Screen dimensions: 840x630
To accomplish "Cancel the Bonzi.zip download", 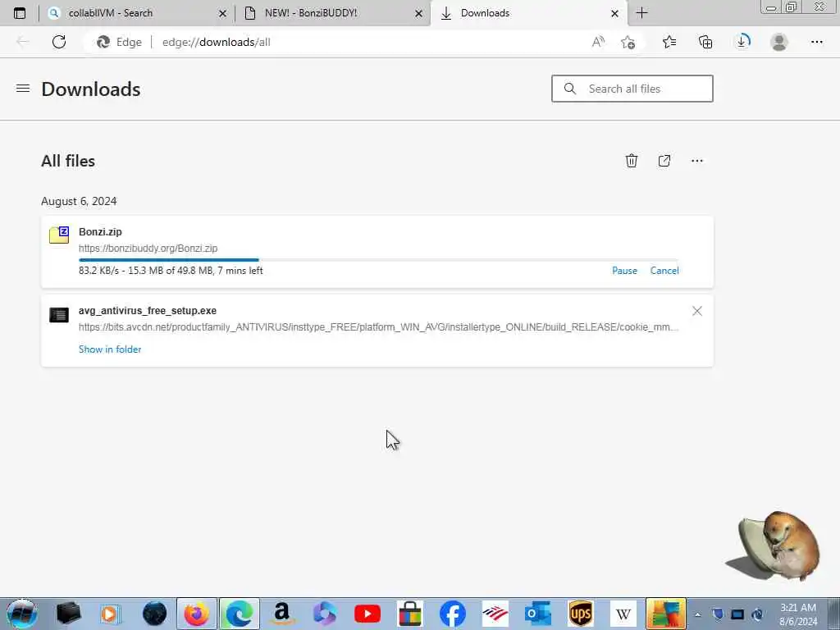I will (664, 271).
